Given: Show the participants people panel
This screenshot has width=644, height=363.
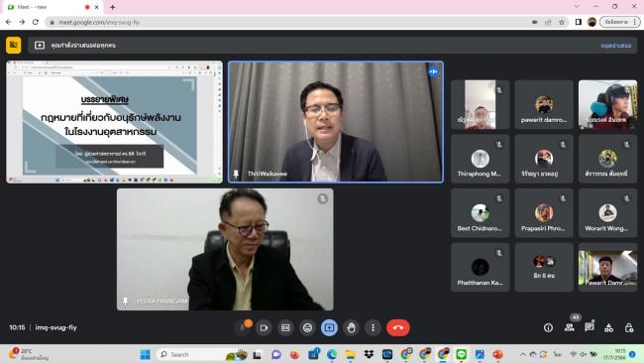Looking at the screenshot, I should pyautogui.click(x=570, y=327).
